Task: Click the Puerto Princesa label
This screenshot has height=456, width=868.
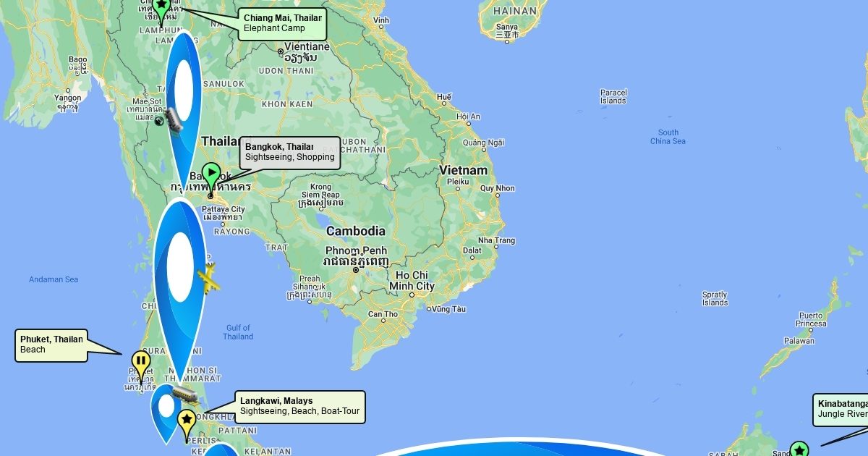Action: (x=811, y=320)
